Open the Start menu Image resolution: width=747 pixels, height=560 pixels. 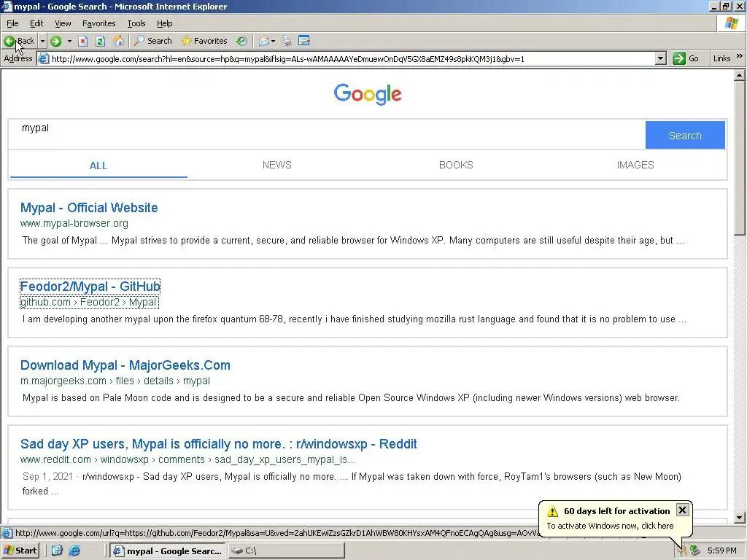point(20,551)
